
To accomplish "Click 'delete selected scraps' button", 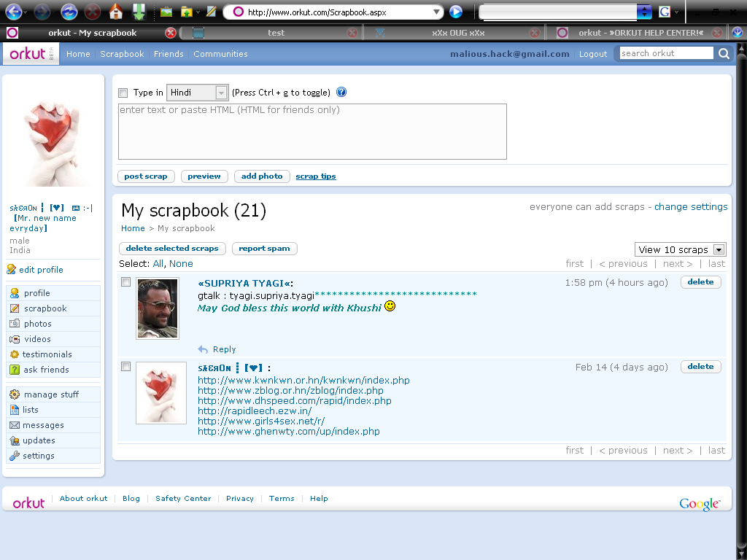I will click(172, 249).
